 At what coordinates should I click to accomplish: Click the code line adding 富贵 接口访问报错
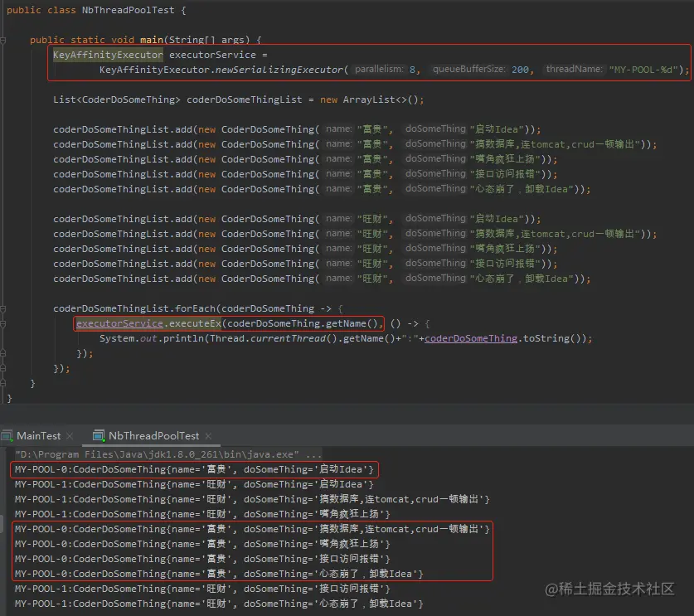[x=305, y=174]
